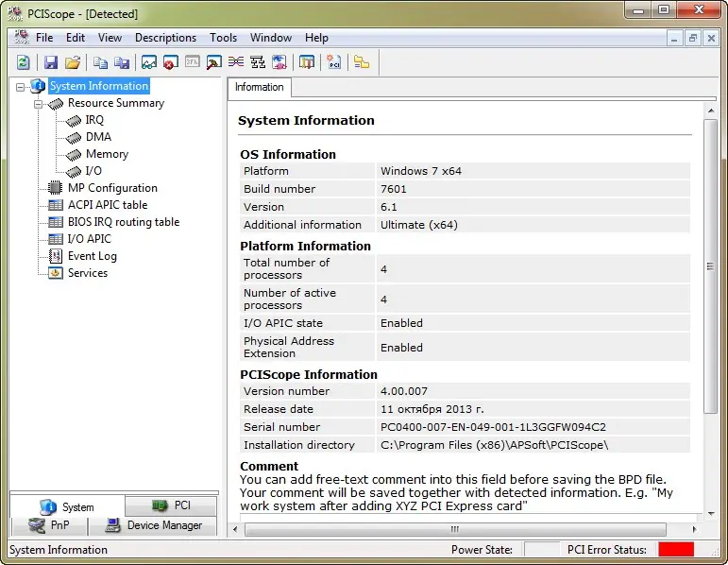728x565 pixels.
Task: Restore the inner document window
Action: tap(693, 38)
